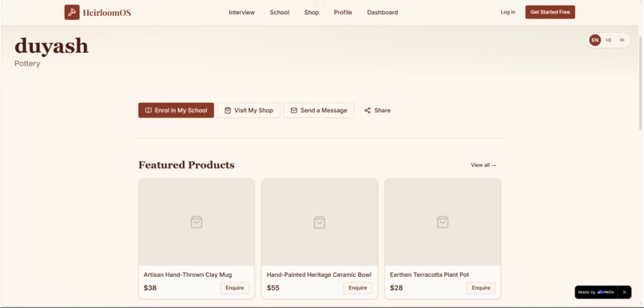The image size is (644, 308).
Task: Click the $28 price
Action: point(396,288)
